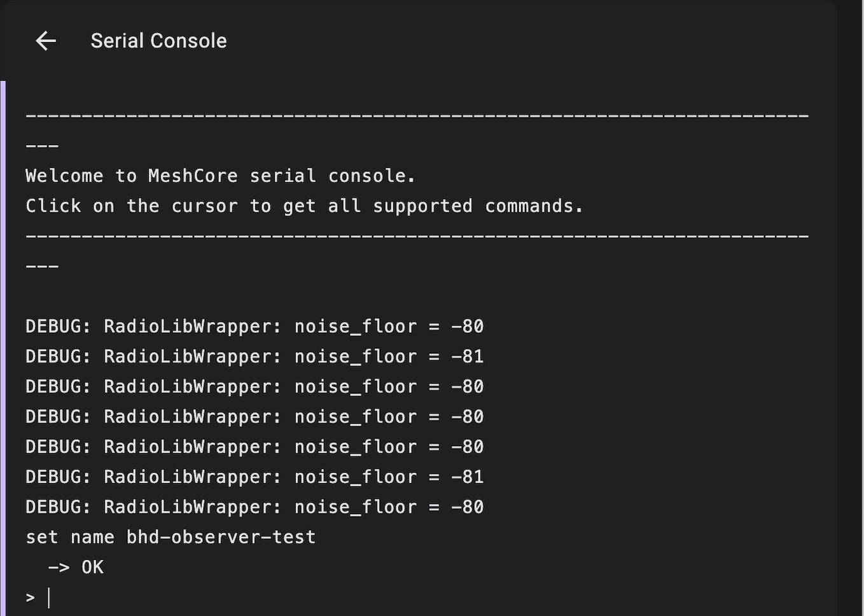This screenshot has height=616, width=864.
Task: Click the last DEBUG noise_floor line
Action: click(254, 507)
